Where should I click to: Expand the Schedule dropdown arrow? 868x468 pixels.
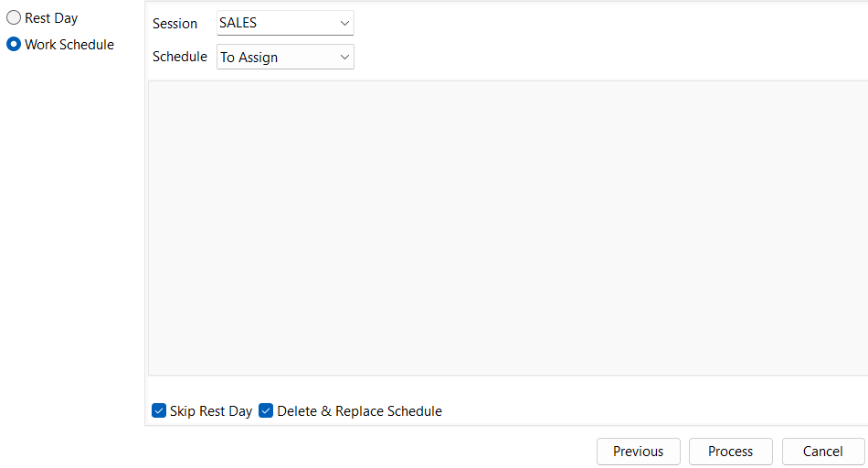344,57
